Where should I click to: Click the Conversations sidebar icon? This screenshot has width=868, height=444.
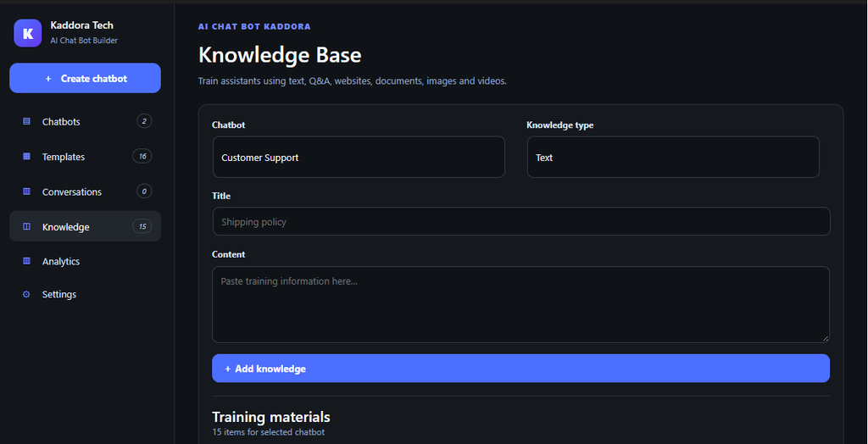coord(26,191)
